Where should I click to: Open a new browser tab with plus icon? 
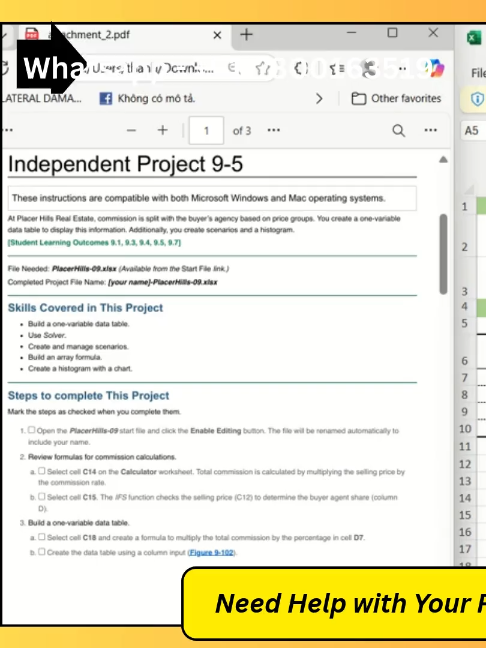246,34
